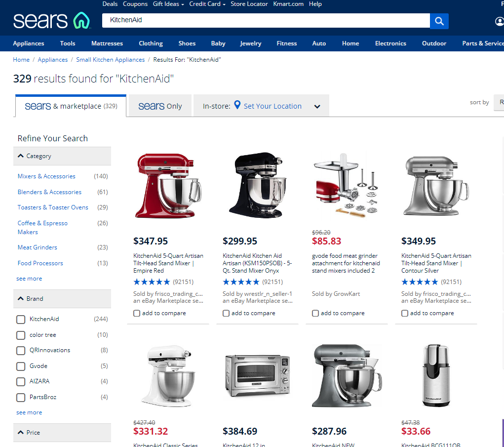Open Fitness navigation menu

(x=287, y=43)
